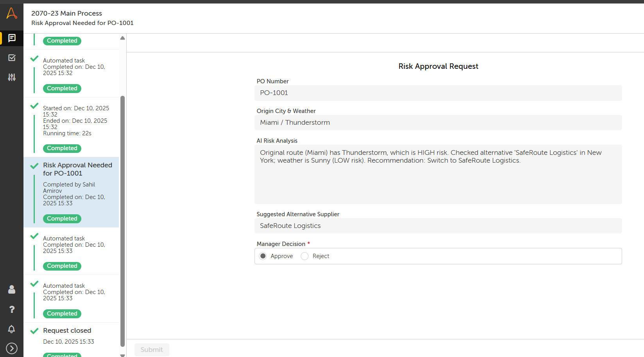
Task: Open the settings sliders icon in sidebar
Action: point(12,77)
